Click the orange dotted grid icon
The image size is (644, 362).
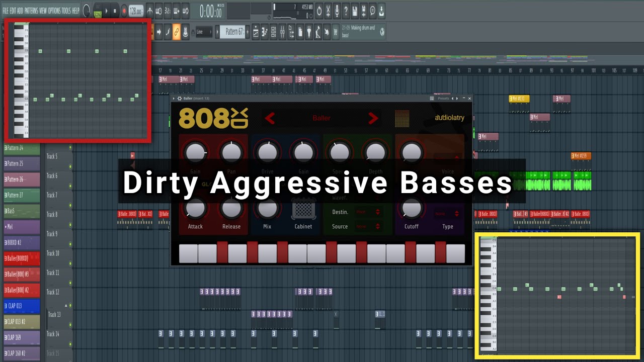pos(402,119)
